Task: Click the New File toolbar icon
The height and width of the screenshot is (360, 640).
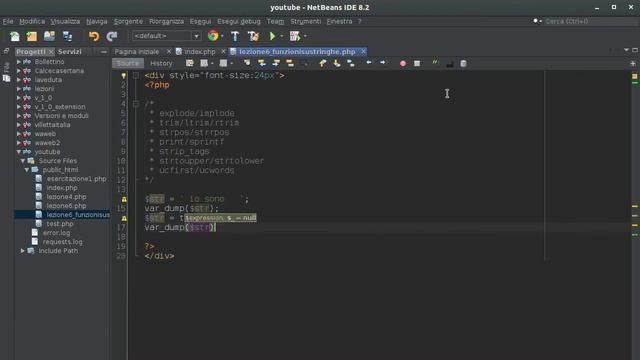Action: coord(15,36)
